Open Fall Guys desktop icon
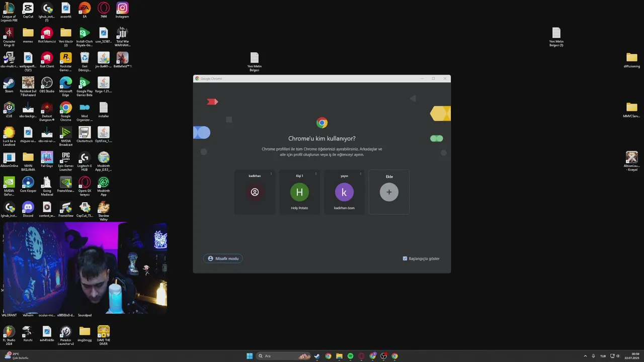The height and width of the screenshot is (362, 644). click(x=47, y=159)
